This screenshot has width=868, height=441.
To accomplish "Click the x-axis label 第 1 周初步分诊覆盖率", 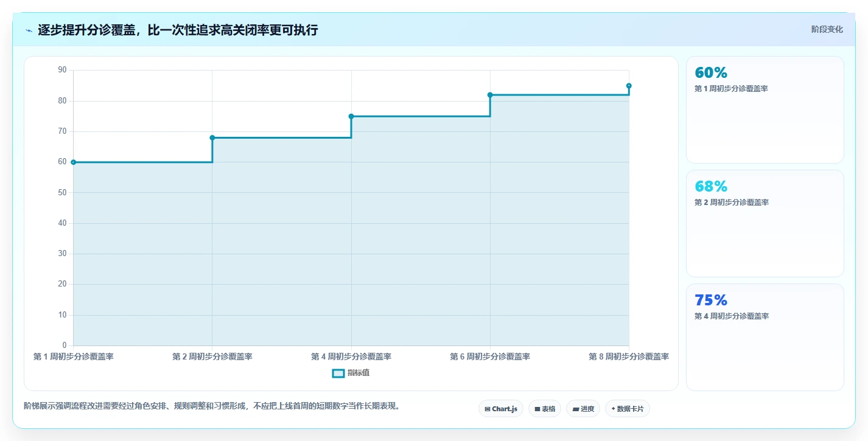I will (74, 356).
